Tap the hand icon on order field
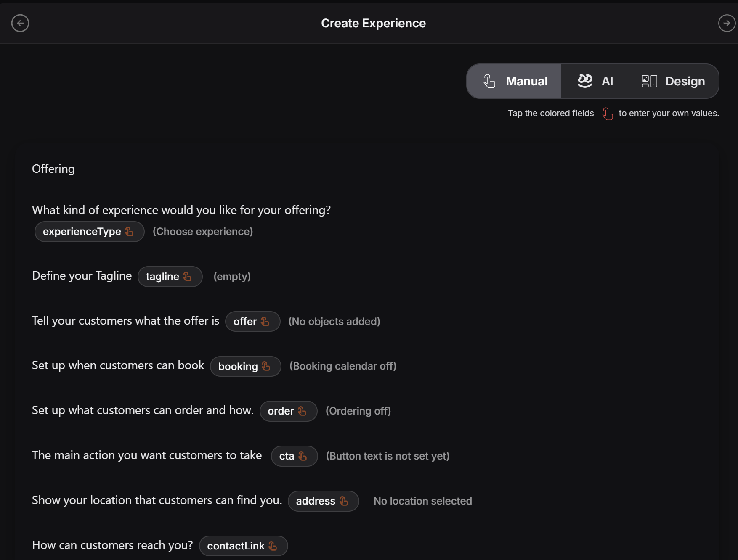Screen dimensions: 738x560 [302, 411]
